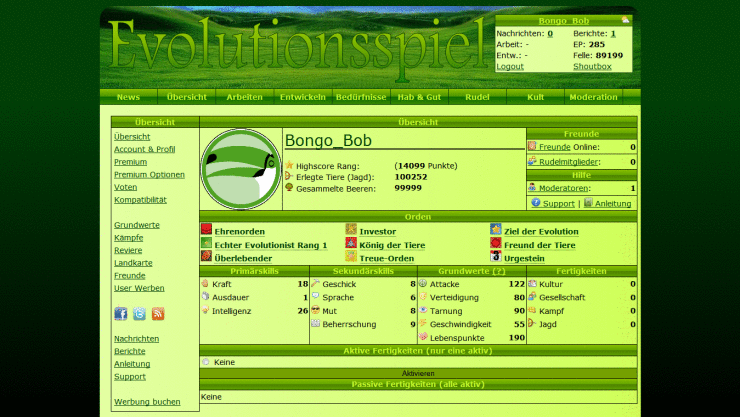Image resolution: width=740 pixels, height=417 pixels.
Task: Click the Highscore Rang star icon
Action: coord(289,165)
